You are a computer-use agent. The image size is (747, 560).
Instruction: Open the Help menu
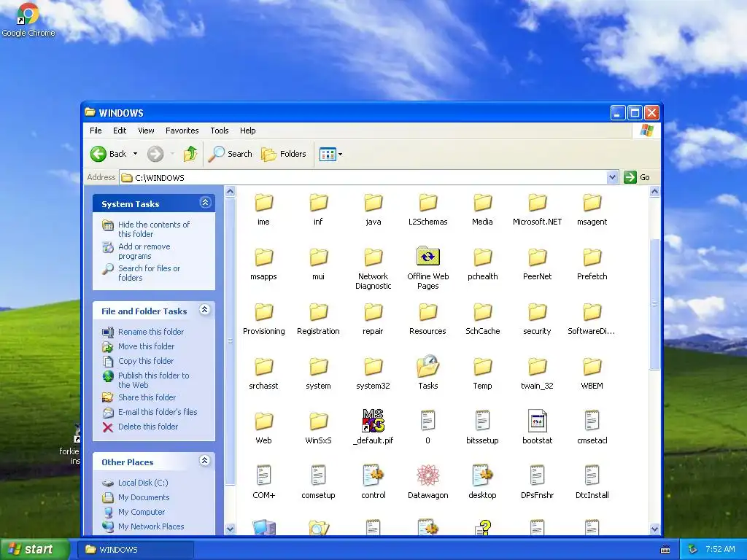coord(248,131)
